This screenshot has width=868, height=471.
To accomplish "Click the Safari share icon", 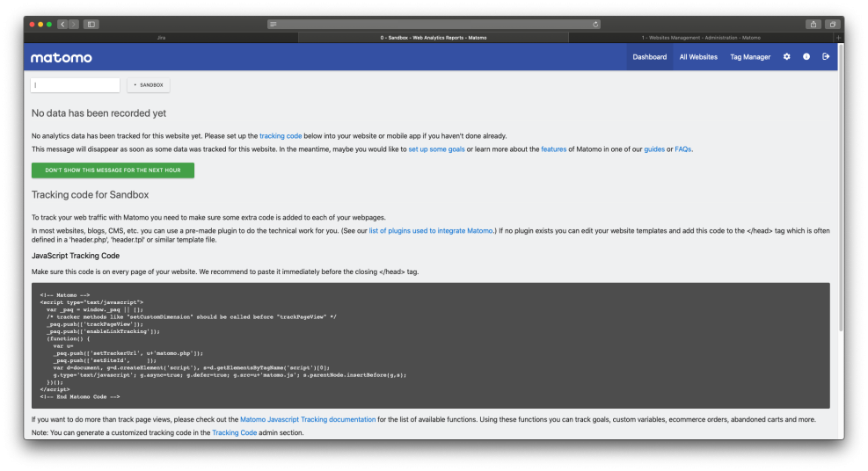I will [x=813, y=24].
